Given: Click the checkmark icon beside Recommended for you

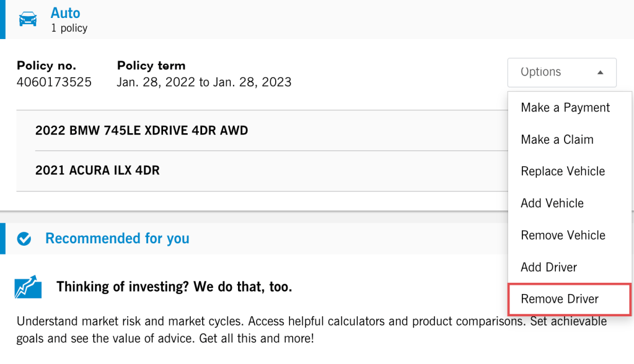Looking at the screenshot, I should (x=24, y=238).
